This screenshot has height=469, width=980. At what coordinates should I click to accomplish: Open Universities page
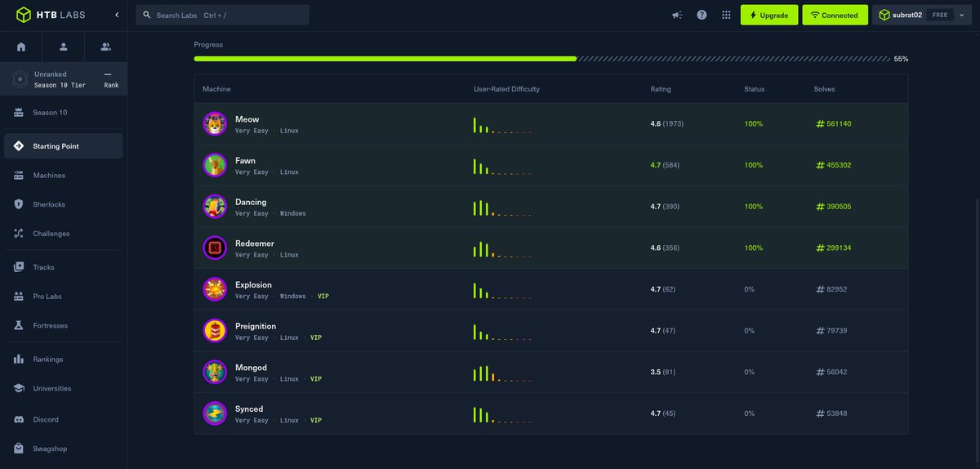pyautogui.click(x=64, y=388)
